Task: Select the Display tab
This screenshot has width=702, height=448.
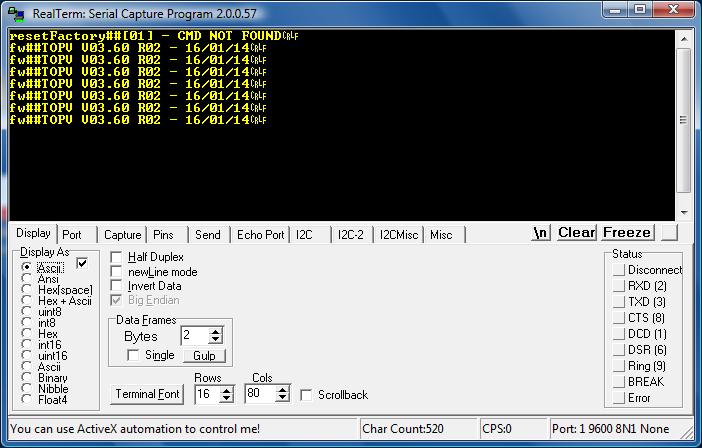Action: pos(33,233)
